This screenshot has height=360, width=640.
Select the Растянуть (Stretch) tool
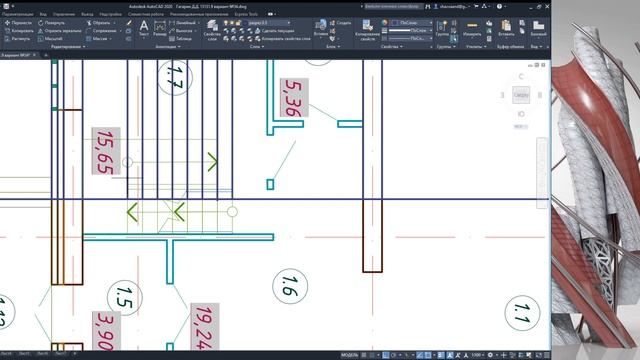tap(17, 38)
